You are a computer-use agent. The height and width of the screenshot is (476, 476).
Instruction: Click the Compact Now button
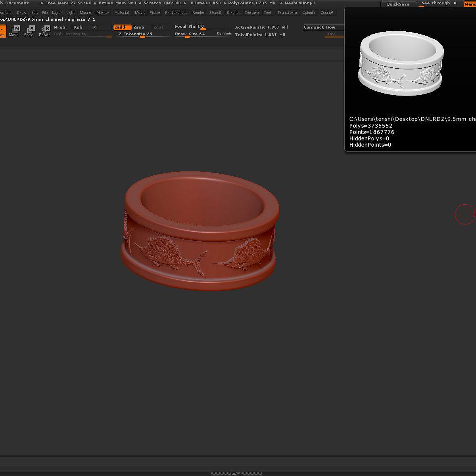click(x=323, y=27)
